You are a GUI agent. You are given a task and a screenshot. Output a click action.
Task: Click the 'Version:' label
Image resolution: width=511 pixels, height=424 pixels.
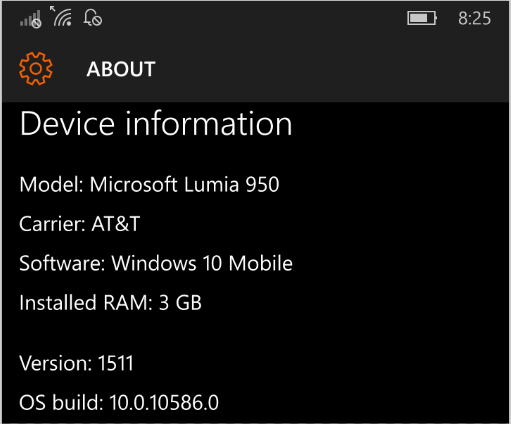point(55,363)
